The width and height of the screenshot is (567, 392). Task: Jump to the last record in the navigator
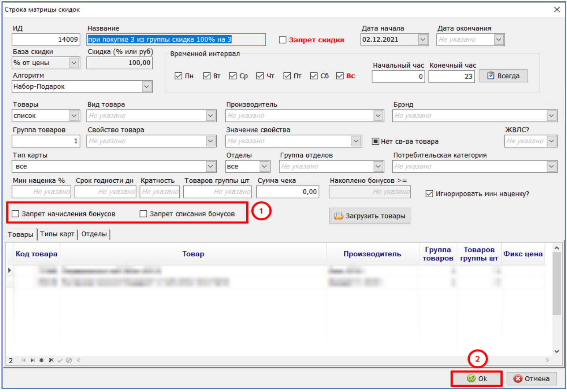[x=32, y=360]
